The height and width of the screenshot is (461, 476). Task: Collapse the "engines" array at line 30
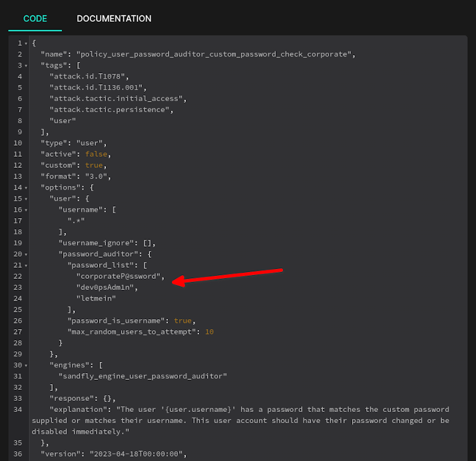pos(26,366)
